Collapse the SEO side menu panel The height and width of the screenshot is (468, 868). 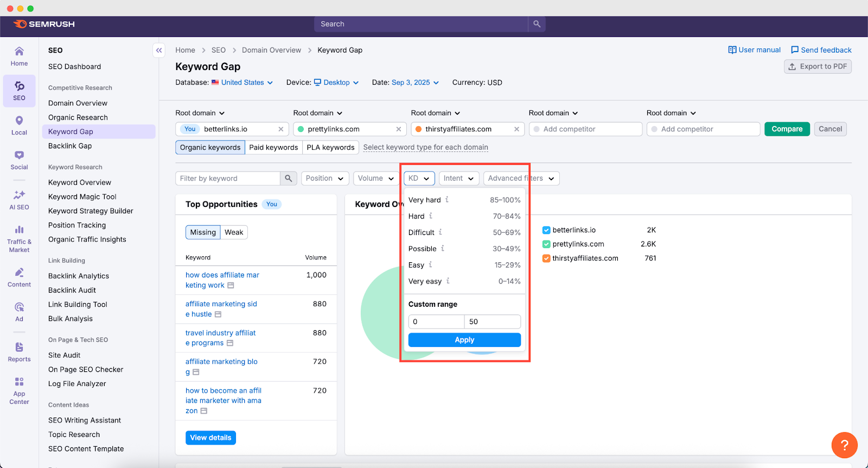pos(159,50)
